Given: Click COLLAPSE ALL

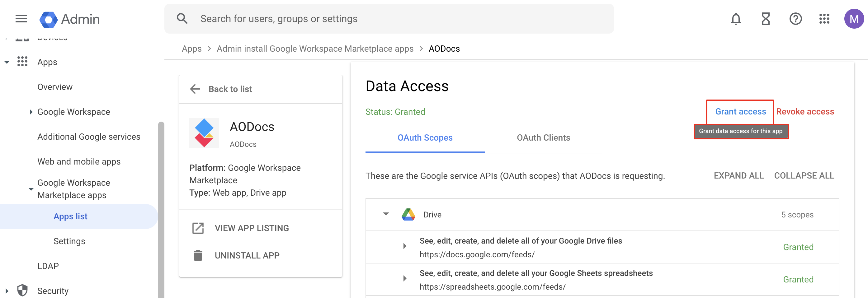Looking at the screenshot, I should pos(804,176).
